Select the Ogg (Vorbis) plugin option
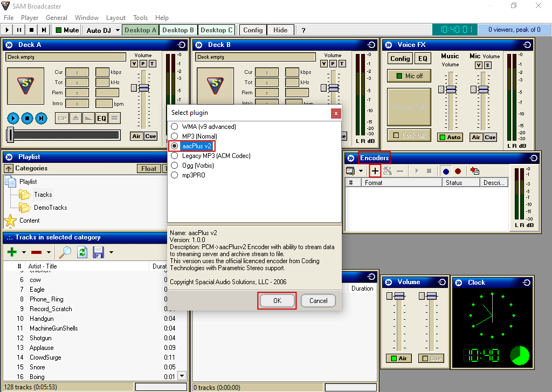 (174, 166)
